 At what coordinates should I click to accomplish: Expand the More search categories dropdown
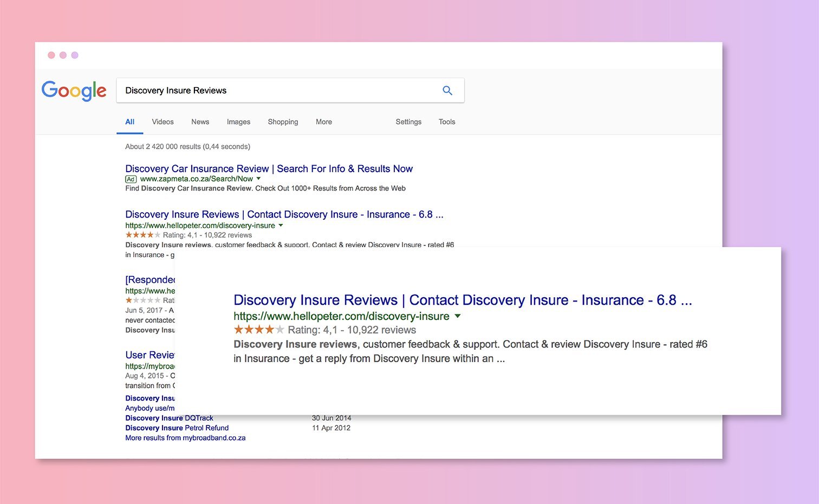click(x=323, y=122)
